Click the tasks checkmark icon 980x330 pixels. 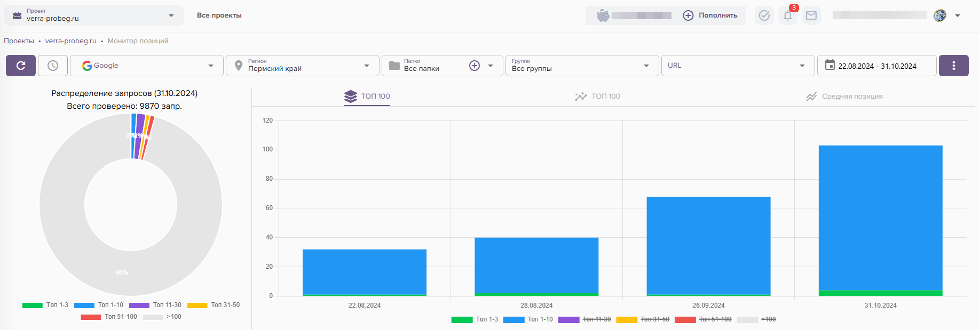click(764, 15)
